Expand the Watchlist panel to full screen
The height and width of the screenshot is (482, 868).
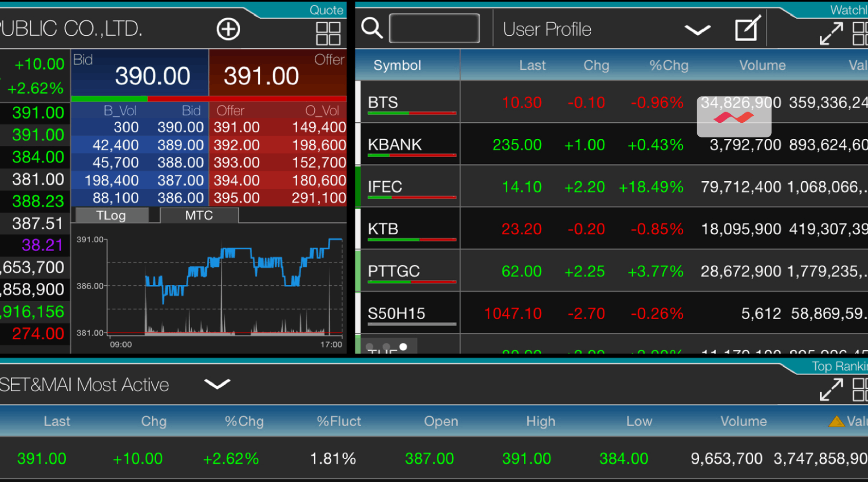tap(831, 33)
